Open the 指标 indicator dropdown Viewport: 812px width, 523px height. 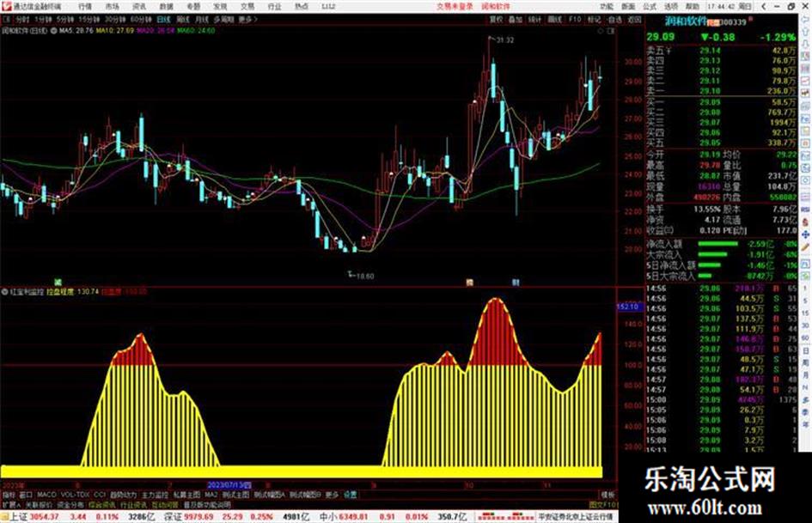tap(9, 495)
